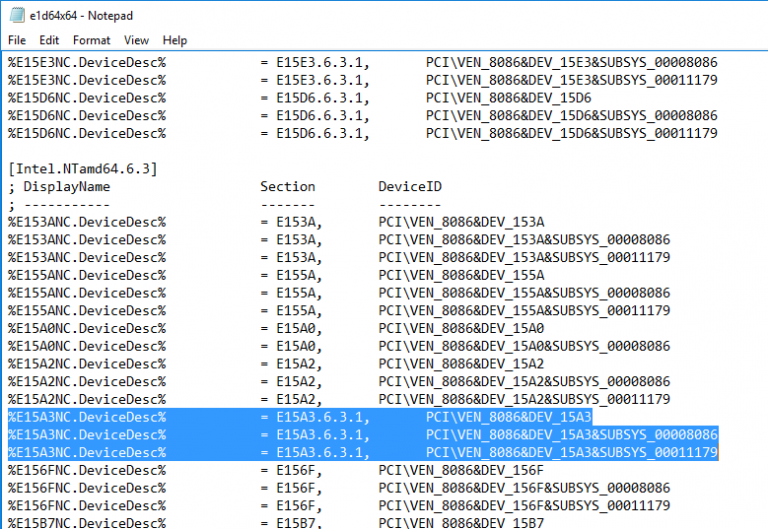The height and width of the screenshot is (529, 768).
Task: Place cursor on the [Intel.NTamd64.6.3] section header
Action: [83, 168]
